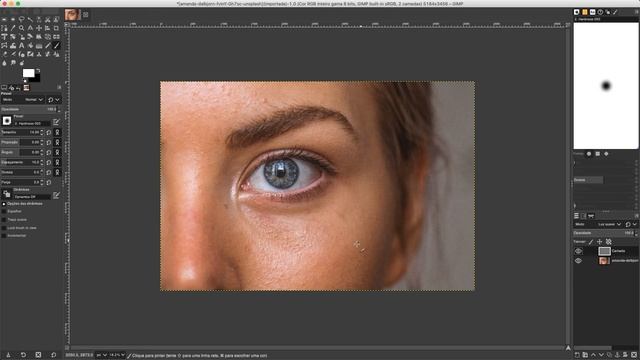Save tool preset button at bottom left
The width and height of the screenshot is (640, 360).
[8, 355]
